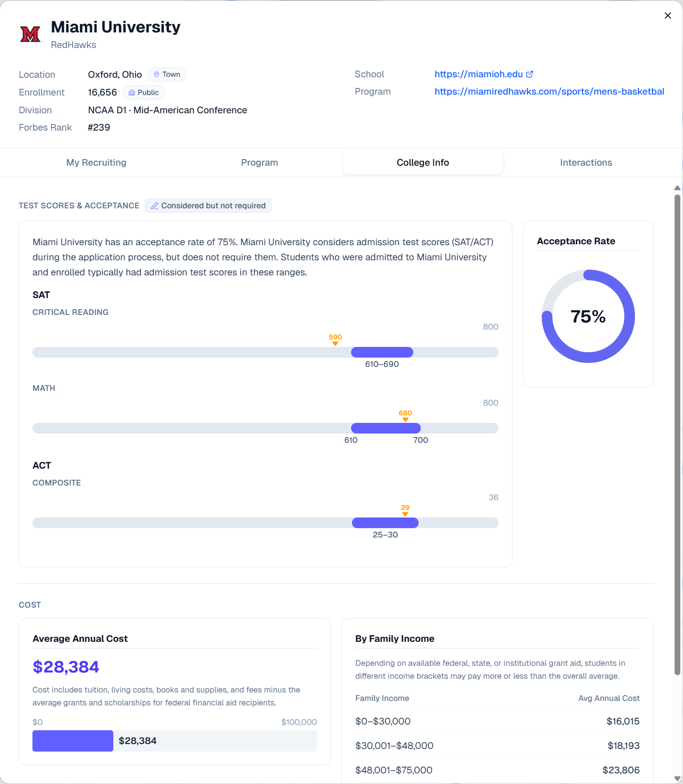The width and height of the screenshot is (683, 784).
Task: Close the Miami University dialog
Action: pyautogui.click(x=667, y=16)
